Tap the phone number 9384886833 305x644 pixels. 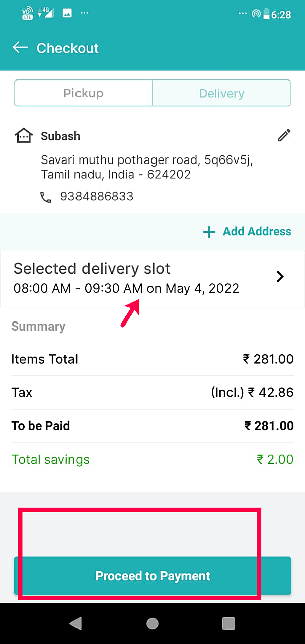click(97, 196)
